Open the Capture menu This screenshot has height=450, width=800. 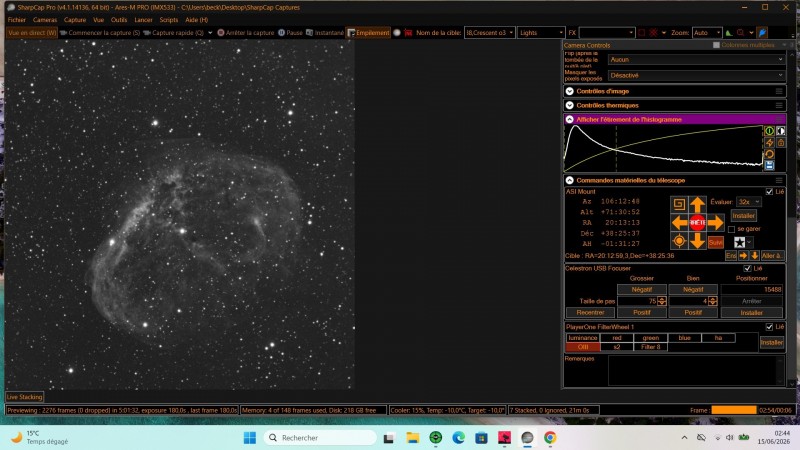tap(75, 20)
